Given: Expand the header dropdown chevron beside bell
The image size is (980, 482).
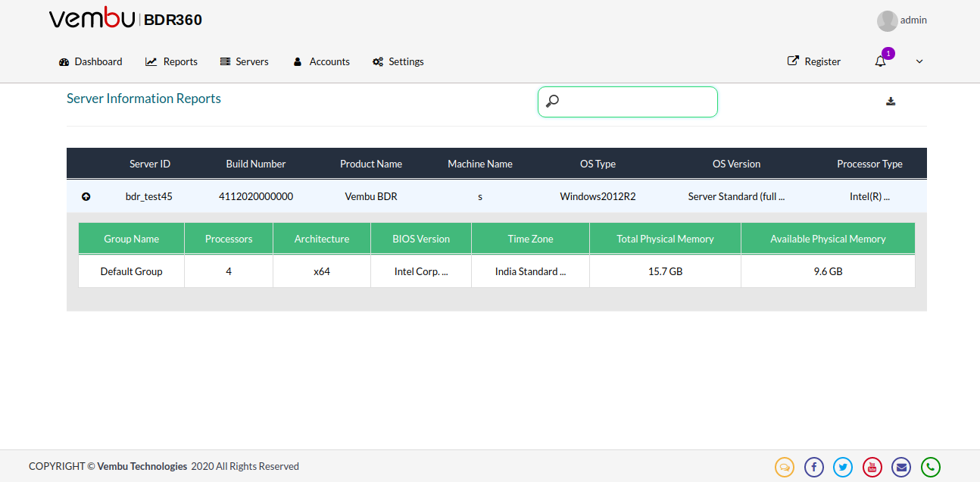Looking at the screenshot, I should click(919, 61).
